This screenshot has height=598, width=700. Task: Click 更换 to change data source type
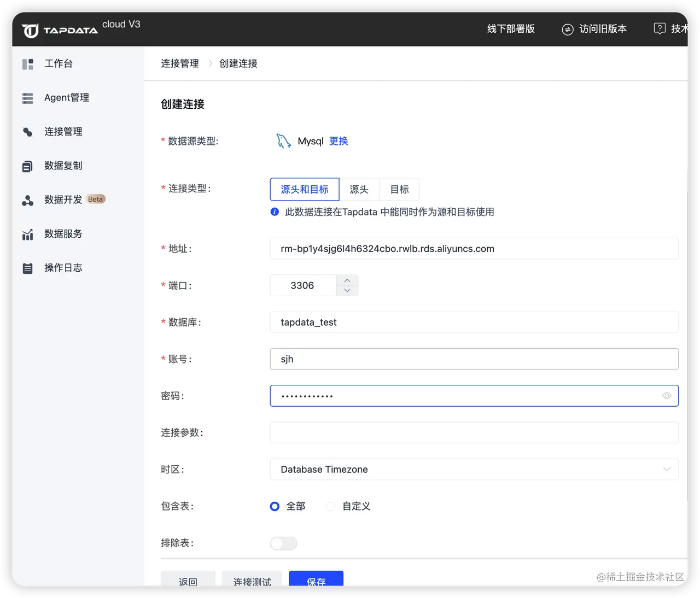(x=339, y=141)
